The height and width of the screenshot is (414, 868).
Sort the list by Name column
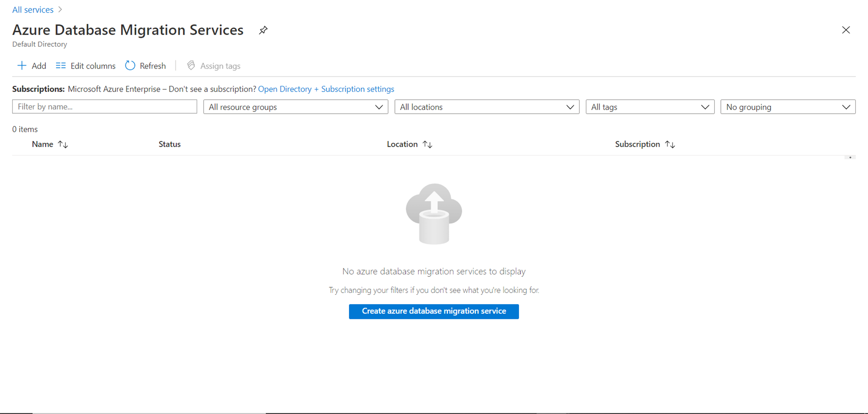click(50, 144)
